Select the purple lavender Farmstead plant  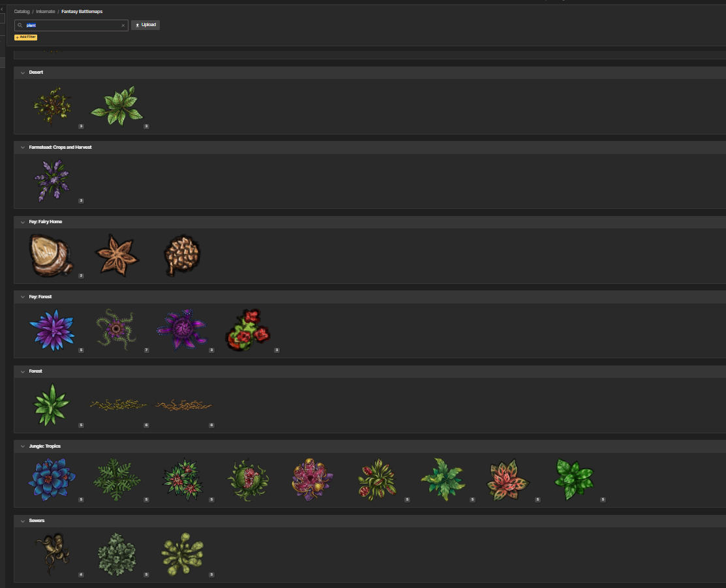pos(52,181)
